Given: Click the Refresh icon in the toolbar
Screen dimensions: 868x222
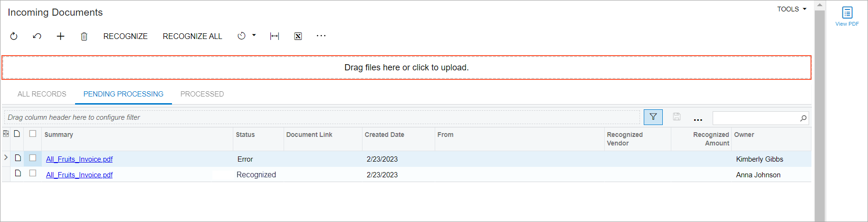Looking at the screenshot, I should 14,36.
